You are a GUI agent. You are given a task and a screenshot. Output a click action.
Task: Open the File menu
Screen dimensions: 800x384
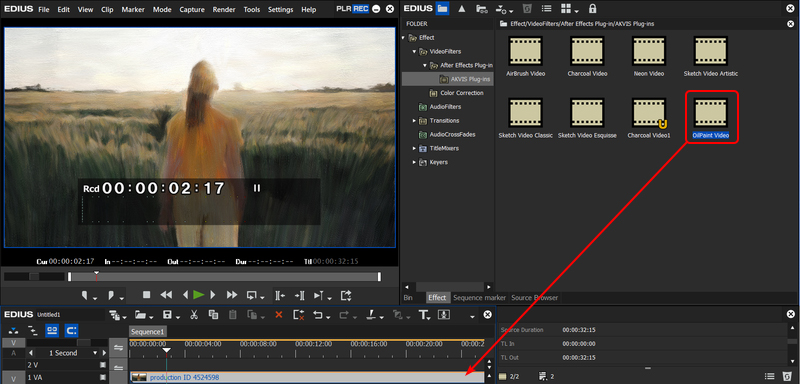44,9
